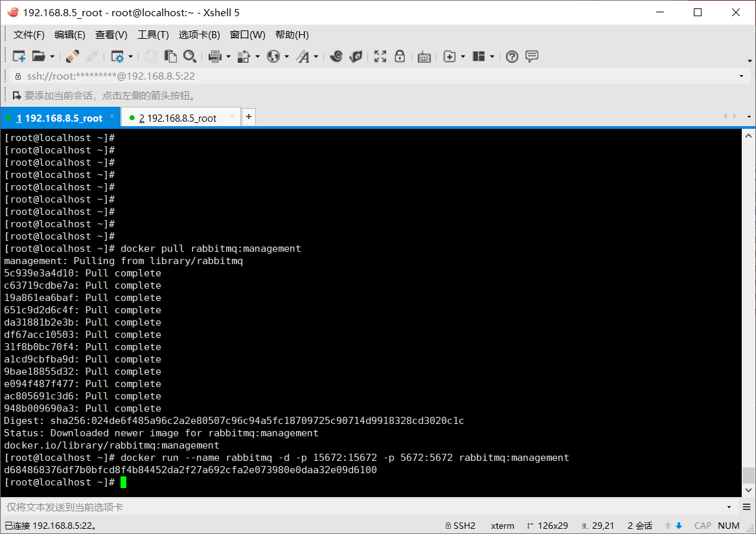Click the blue download arrow in status bar

[x=679, y=526]
